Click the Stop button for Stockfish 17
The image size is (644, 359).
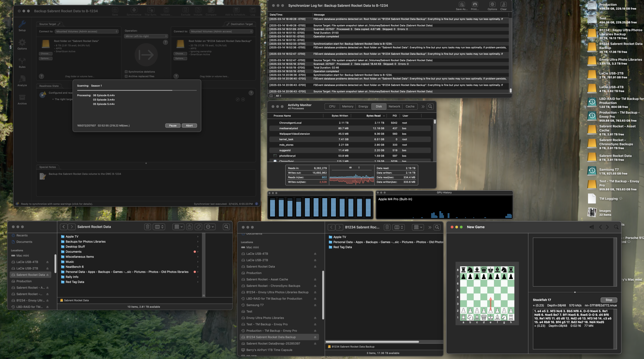point(609,300)
